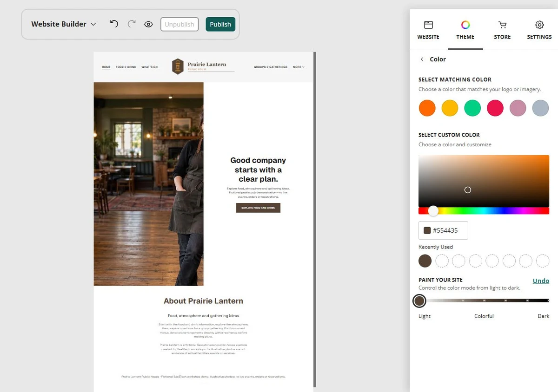Click the preview vertical scrollbar
This screenshot has height=392, width=558.
pyautogui.click(x=315, y=219)
